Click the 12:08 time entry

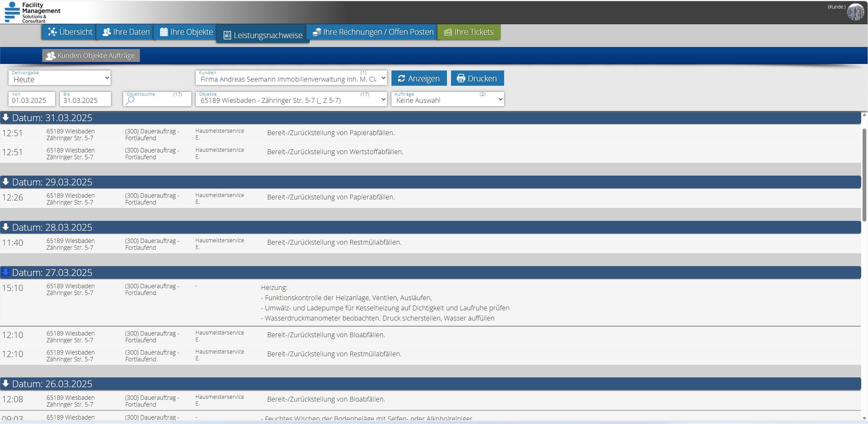(x=13, y=399)
